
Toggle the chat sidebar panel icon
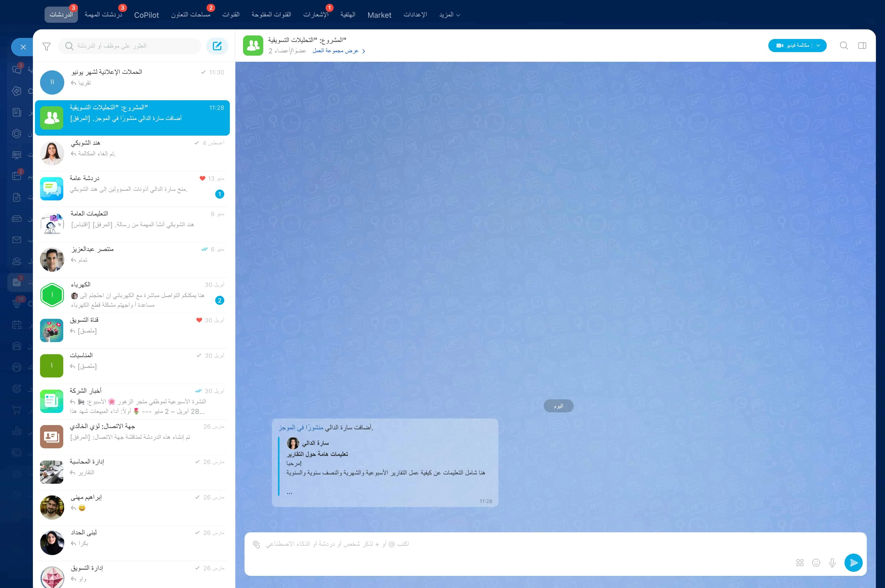coord(862,46)
